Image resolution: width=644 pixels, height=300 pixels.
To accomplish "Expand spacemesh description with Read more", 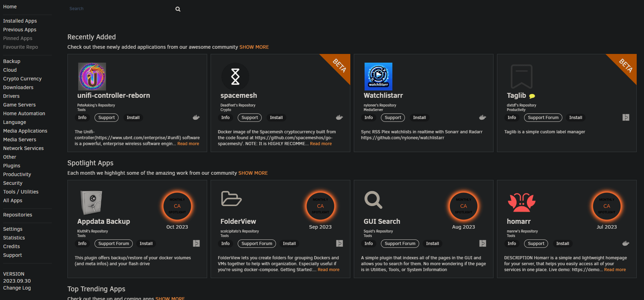I will tap(320, 144).
